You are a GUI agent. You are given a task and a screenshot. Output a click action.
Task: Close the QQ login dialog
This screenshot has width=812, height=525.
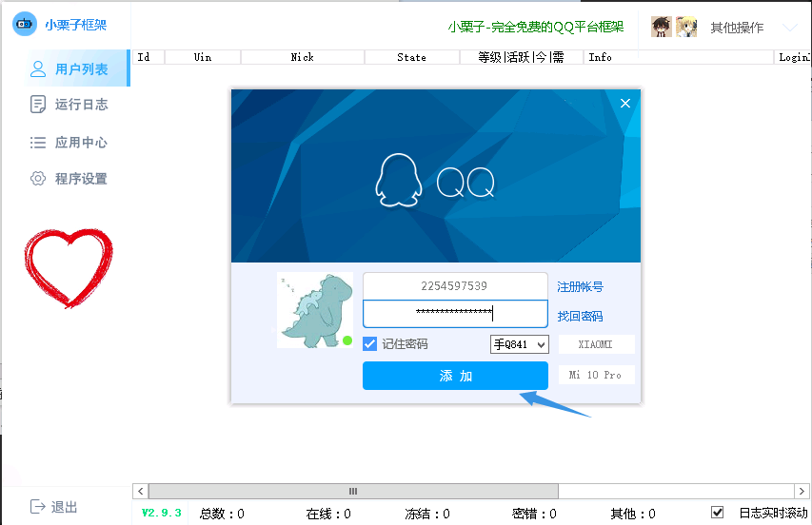(625, 103)
